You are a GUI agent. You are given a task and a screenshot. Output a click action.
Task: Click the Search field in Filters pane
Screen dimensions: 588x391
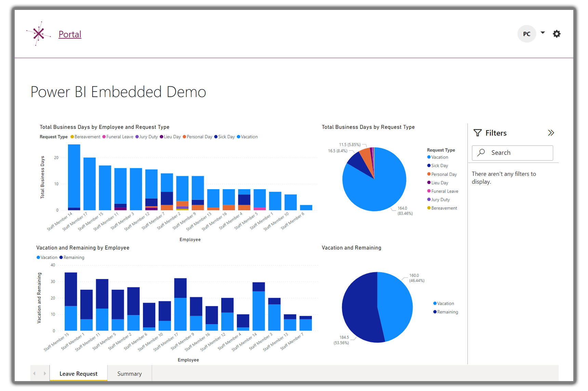(x=512, y=153)
